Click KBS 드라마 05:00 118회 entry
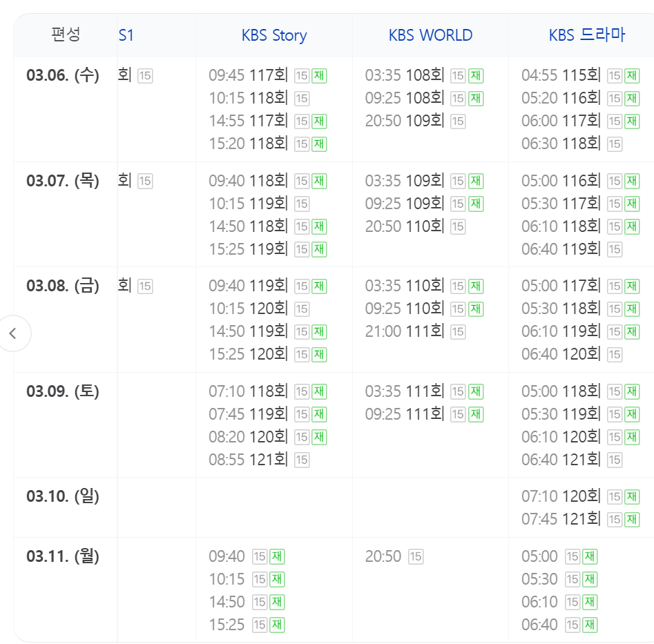Image resolution: width=654 pixels, height=644 pixels. pos(580,391)
